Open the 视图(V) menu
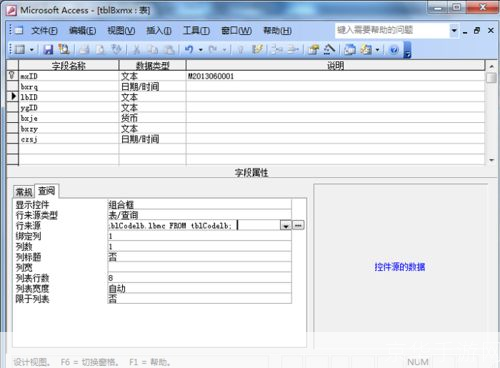This screenshot has height=368, width=500. tap(121, 31)
